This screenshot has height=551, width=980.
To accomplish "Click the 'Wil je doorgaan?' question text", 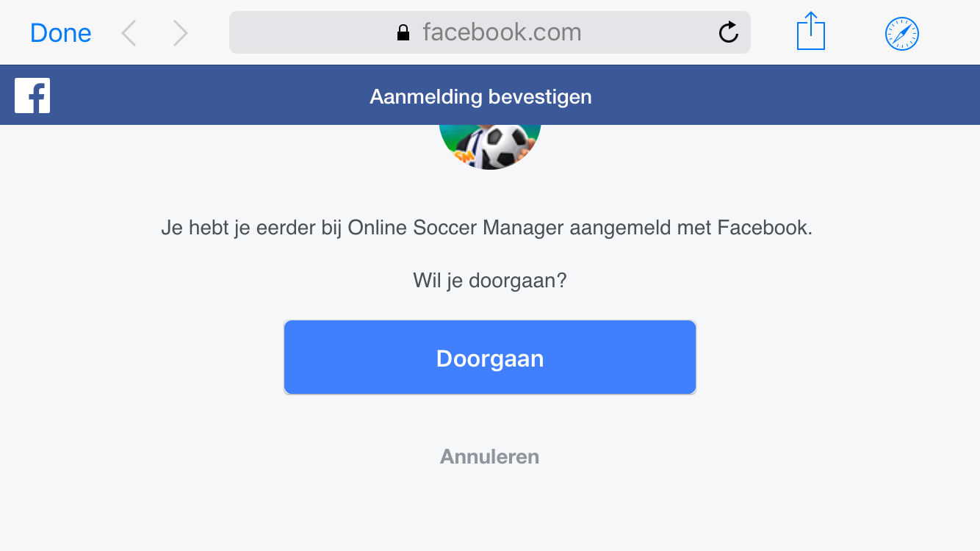I will coord(490,281).
